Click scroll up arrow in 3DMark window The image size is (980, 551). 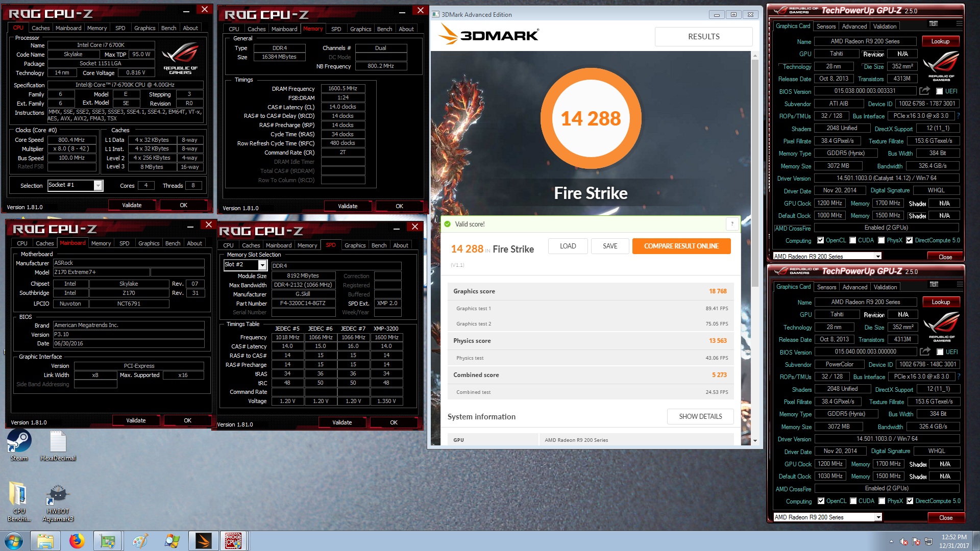coord(755,55)
